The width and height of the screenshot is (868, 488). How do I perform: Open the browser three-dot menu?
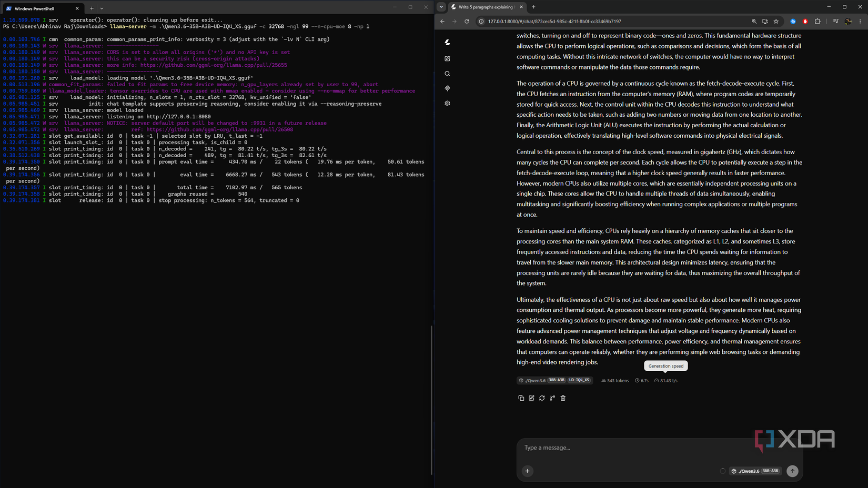(860, 22)
